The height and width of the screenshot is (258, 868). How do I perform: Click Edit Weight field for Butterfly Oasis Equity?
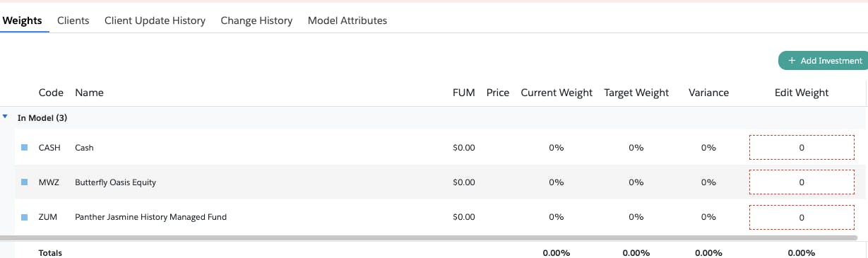(802, 182)
